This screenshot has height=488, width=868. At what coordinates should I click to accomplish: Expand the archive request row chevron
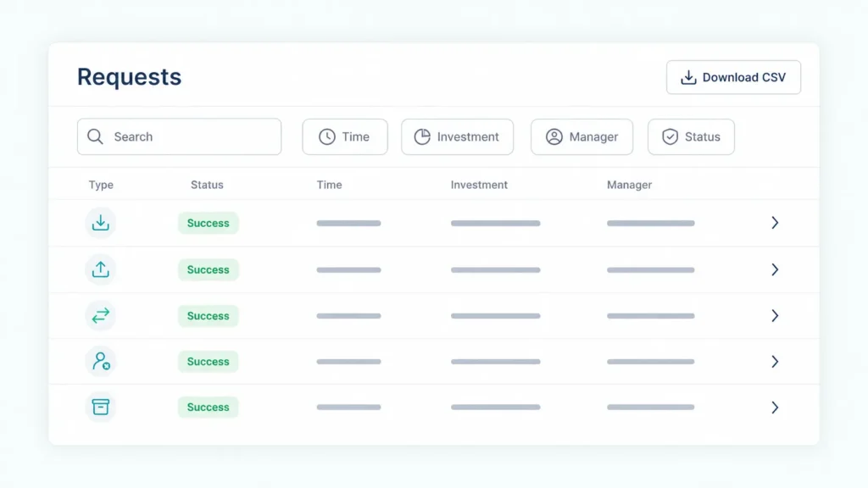tap(775, 408)
